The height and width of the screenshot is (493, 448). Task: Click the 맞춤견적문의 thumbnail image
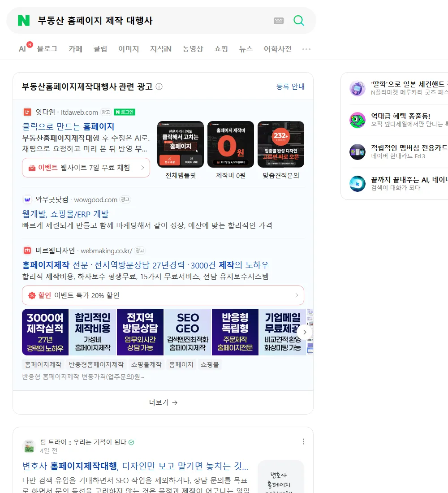(281, 144)
